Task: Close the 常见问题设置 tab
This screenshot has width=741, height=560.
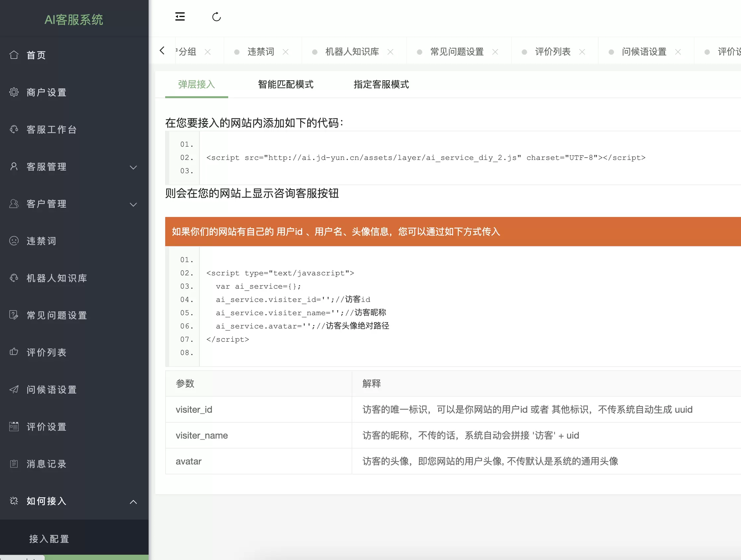Action: click(495, 52)
